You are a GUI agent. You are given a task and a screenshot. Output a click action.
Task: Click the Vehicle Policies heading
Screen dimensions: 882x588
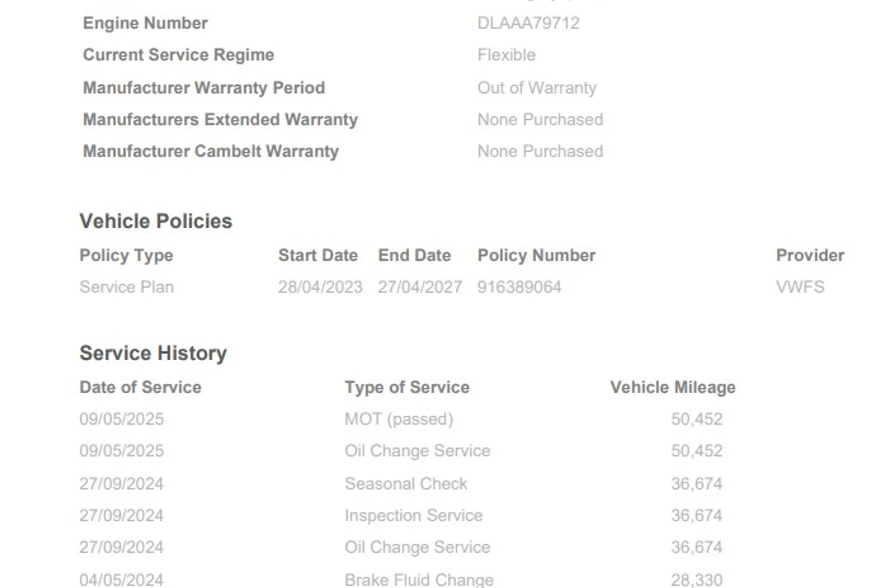[x=156, y=221]
